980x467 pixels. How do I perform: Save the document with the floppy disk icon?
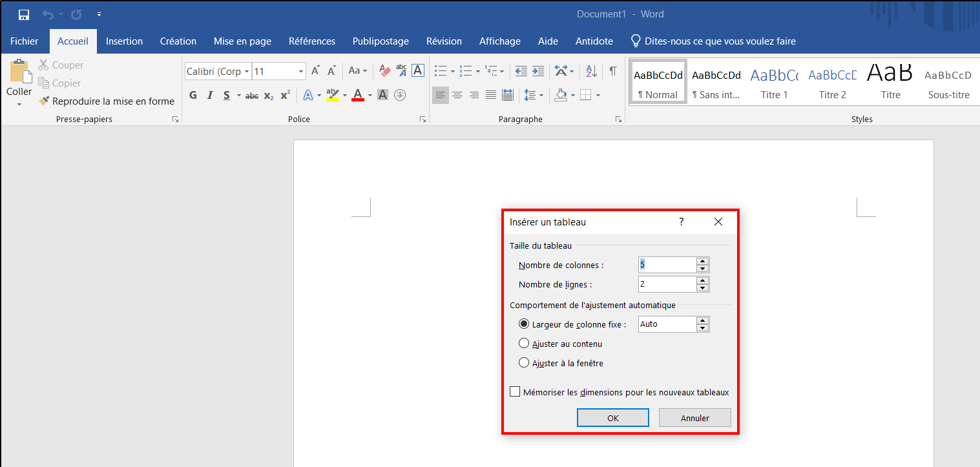24,14
